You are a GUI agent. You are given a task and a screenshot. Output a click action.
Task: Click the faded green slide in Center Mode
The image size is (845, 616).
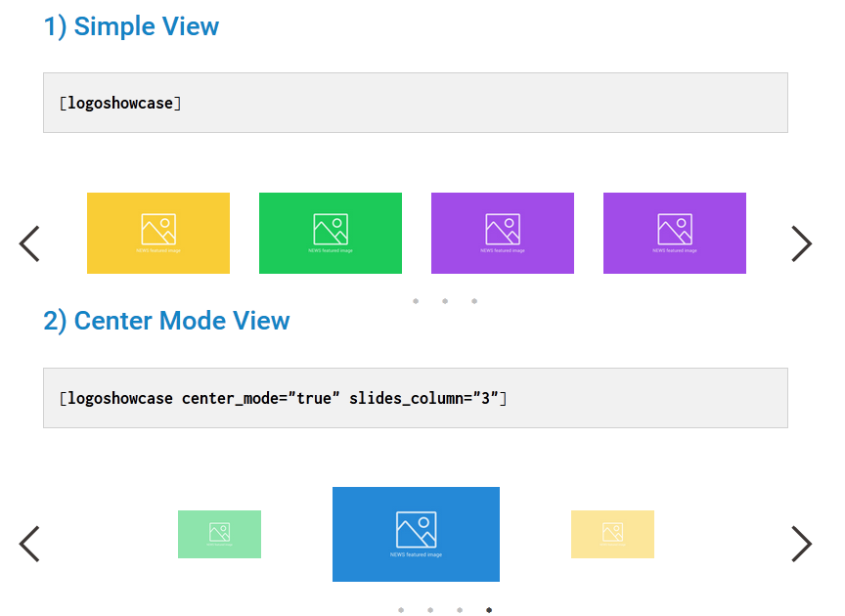click(219, 534)
